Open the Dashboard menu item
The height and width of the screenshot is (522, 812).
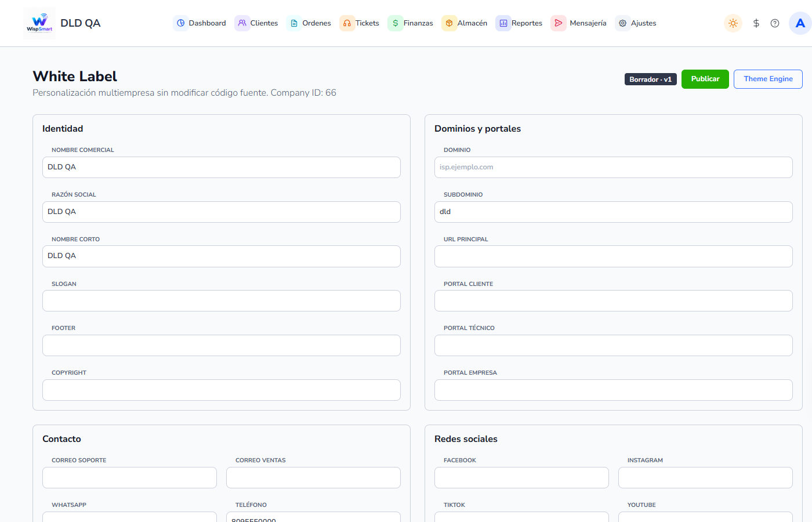200,23
